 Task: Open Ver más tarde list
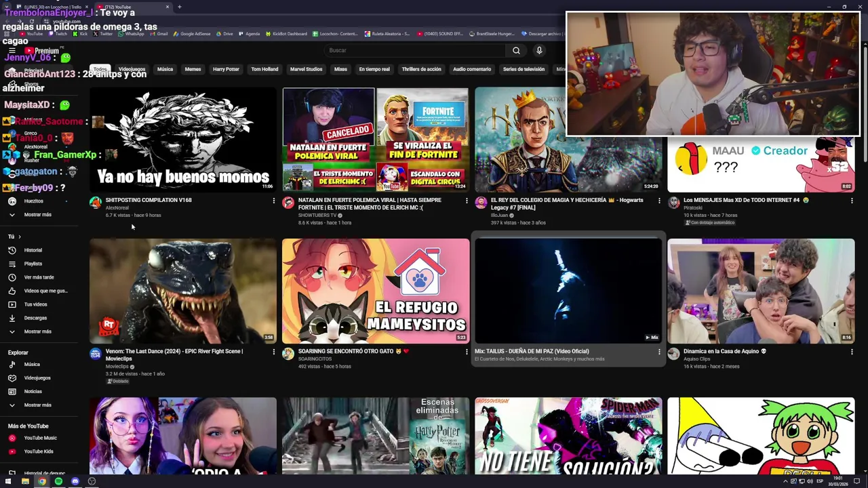[x=39, y=277]
